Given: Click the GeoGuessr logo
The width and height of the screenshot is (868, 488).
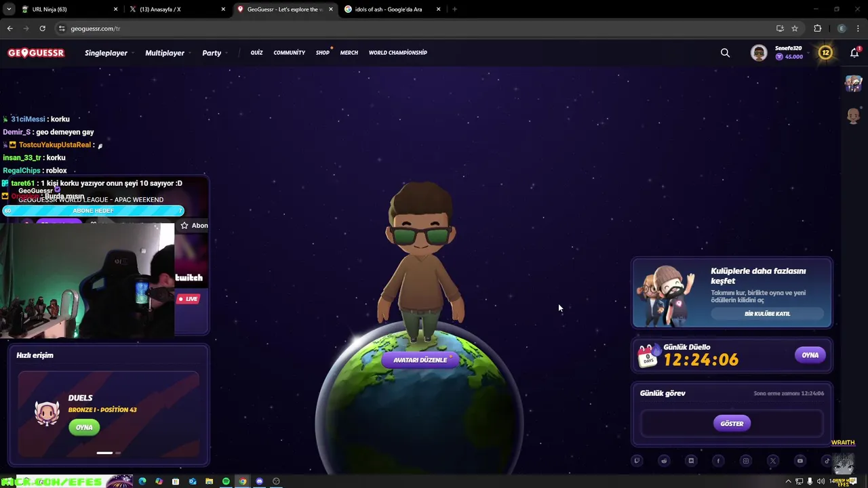Looking at the screenshot, I should pyautogui.click(x=37, y=53).
